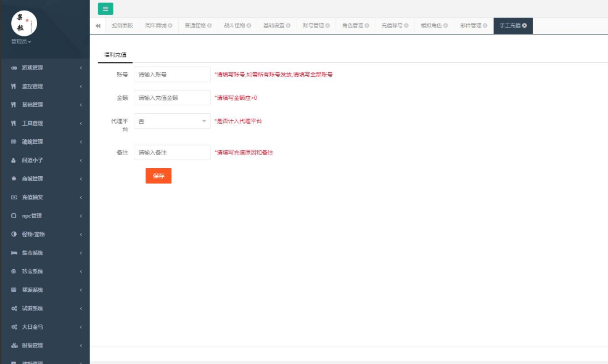
Task: Select the 福利充值 sub-tab
Action: (x=115, y=55)
